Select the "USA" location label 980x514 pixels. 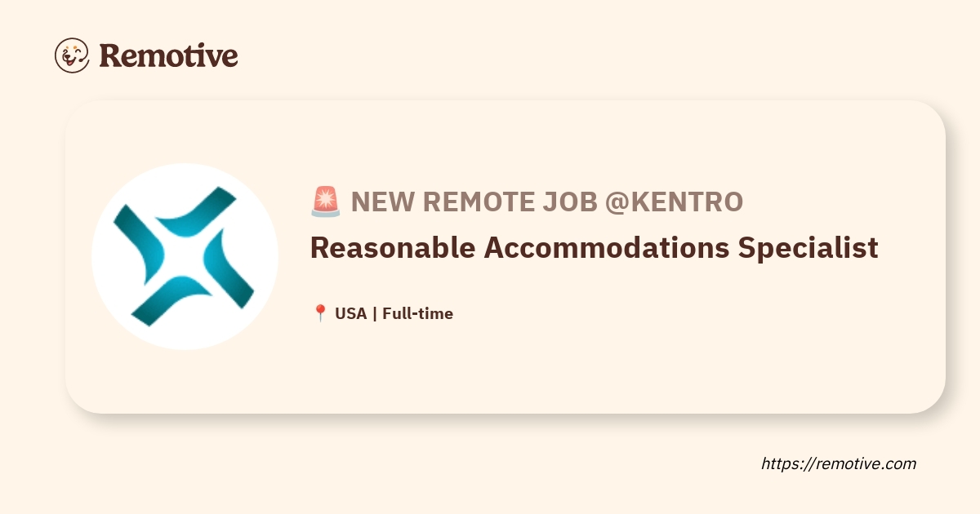pos(350,313)
